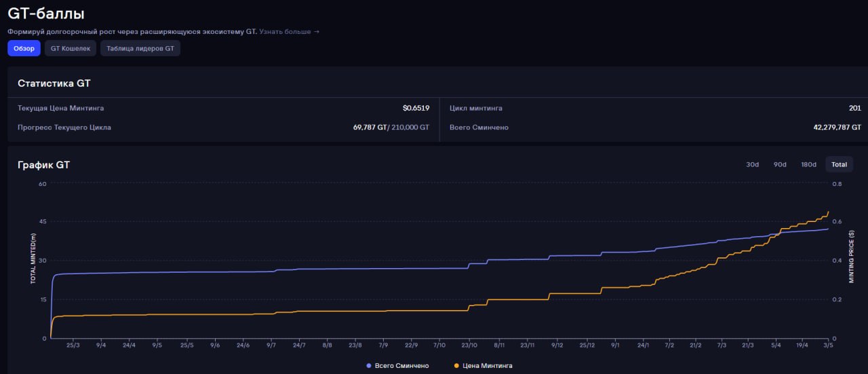Image resolution: width=868 pixels, height=374 pixels.
Task: Follow the Узнать больше link
Action: click(x=285, y=31)
